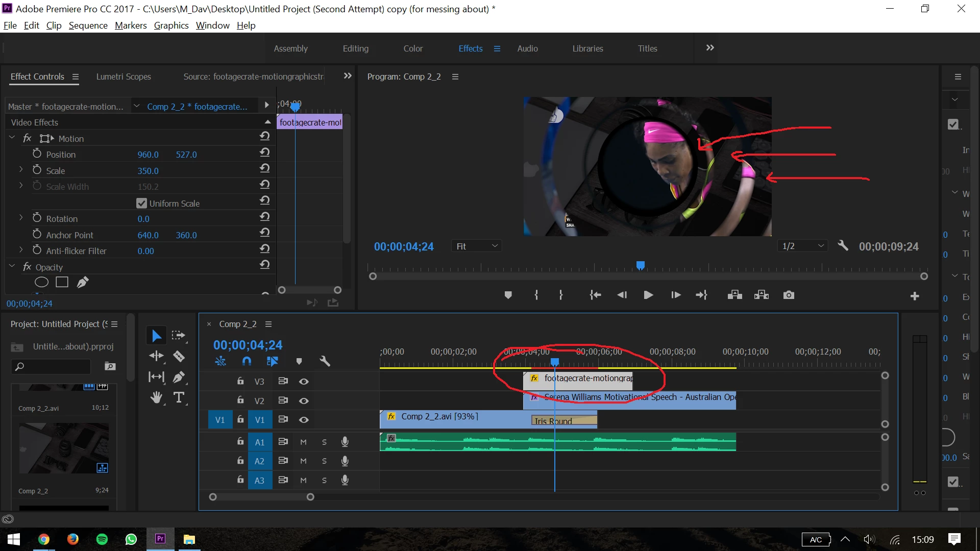The height and width of the screenshot is (551, 980).
Task: Uncheck the Uniform Scale checkbox
Action: pos(141,203)
